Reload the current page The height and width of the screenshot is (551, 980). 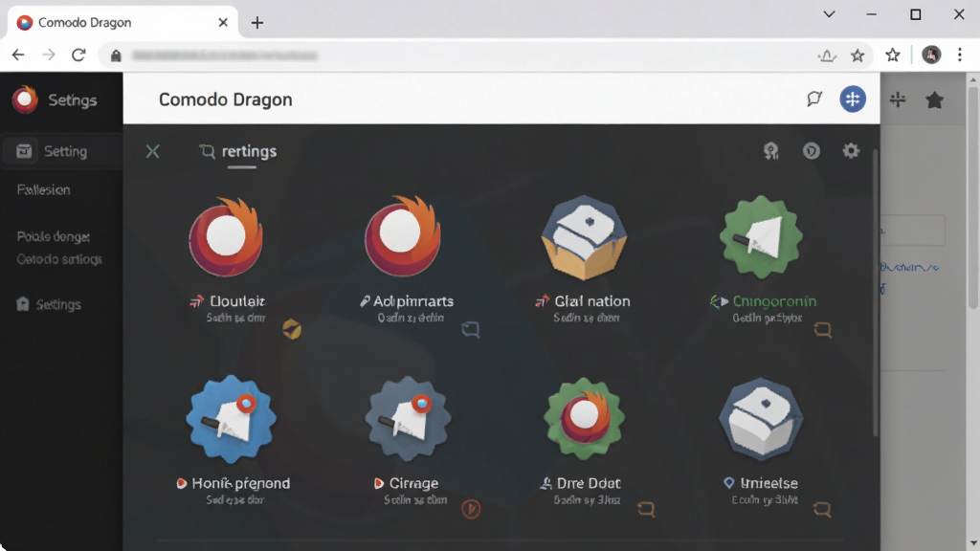(78, 55)
